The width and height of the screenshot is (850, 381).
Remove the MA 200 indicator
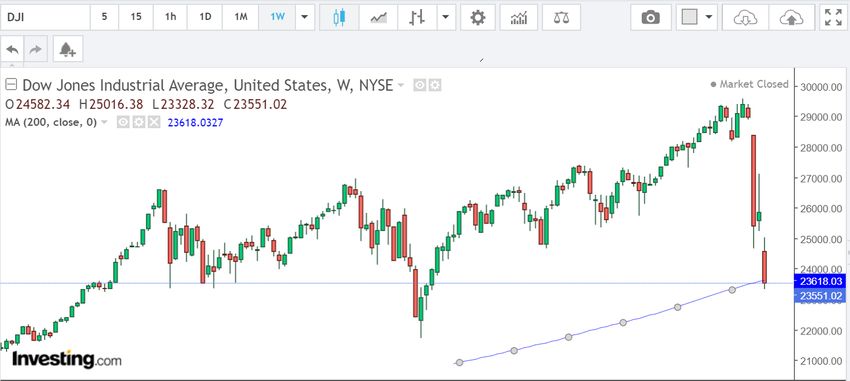pyautogui.click(x=154, y=122)
